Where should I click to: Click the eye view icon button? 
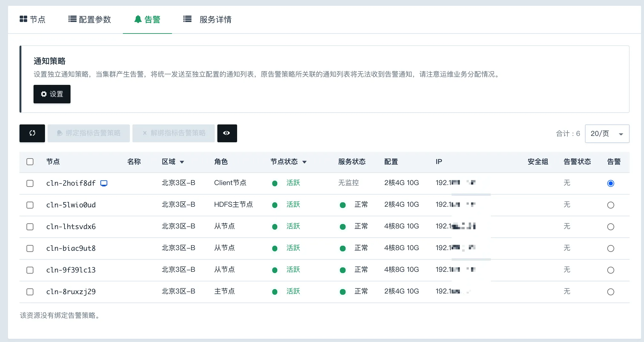click(227, 133)
